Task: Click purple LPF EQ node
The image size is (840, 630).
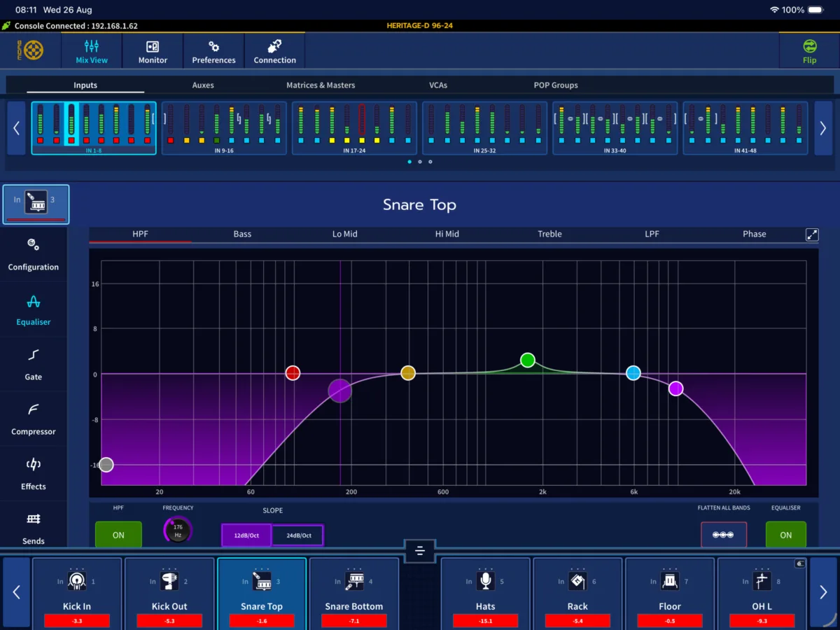Action: tap(675, 388)
